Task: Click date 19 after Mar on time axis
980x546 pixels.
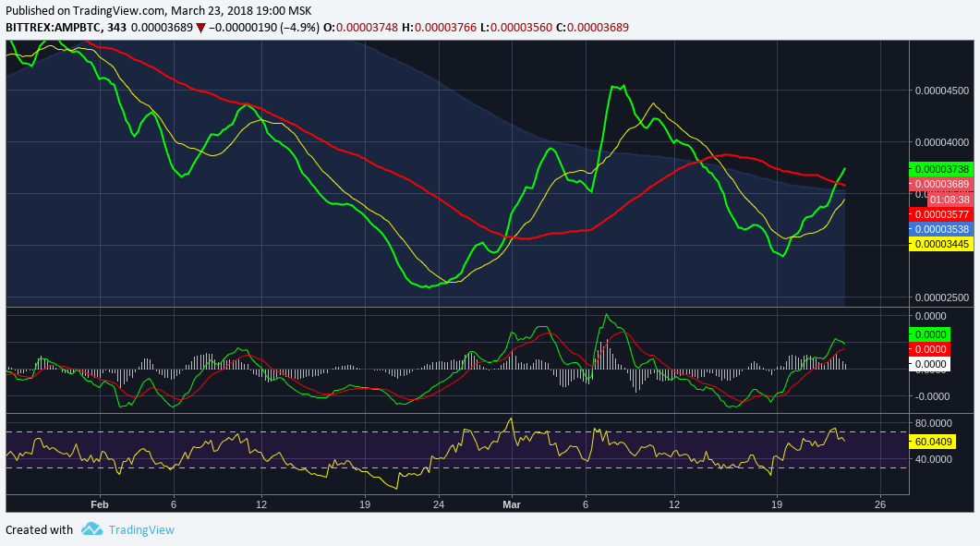Action: pyautogui.click(x=776, y=504)
